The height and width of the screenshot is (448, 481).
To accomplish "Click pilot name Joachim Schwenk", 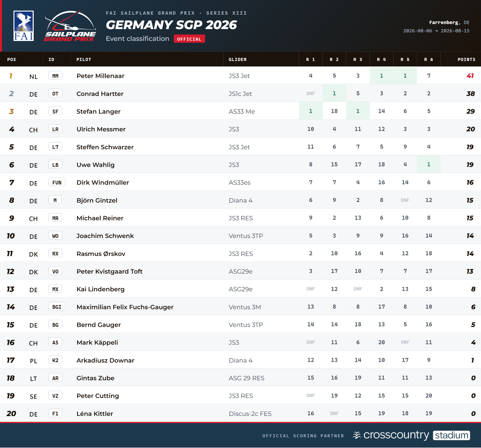I will pyautogui.click(x=105, y=236).
